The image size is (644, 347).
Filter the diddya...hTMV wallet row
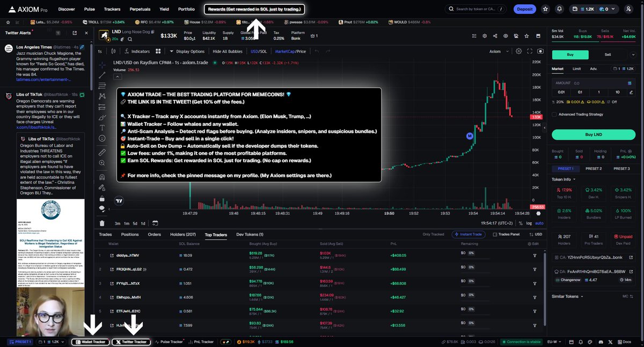[x=535, y=256]
